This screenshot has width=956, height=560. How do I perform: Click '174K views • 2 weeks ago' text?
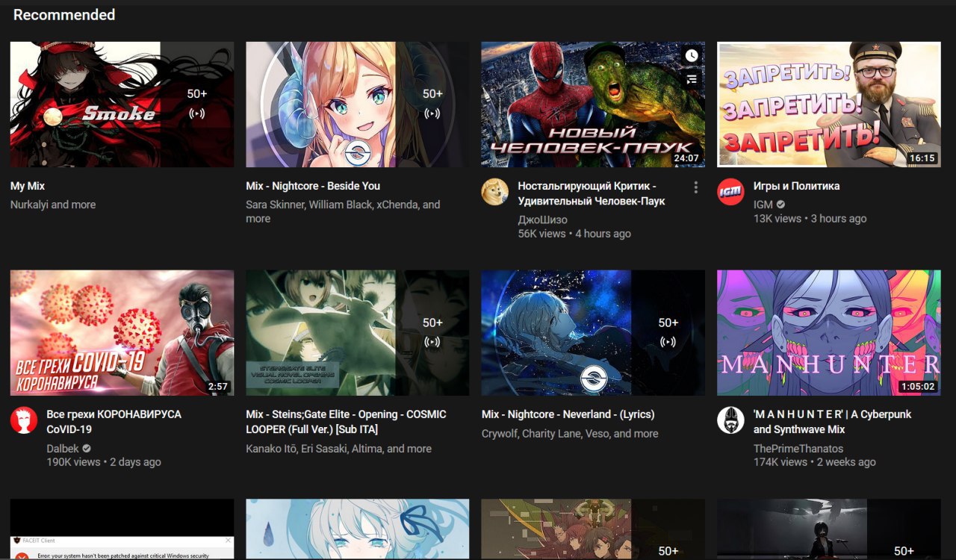(x=815, y=462)
